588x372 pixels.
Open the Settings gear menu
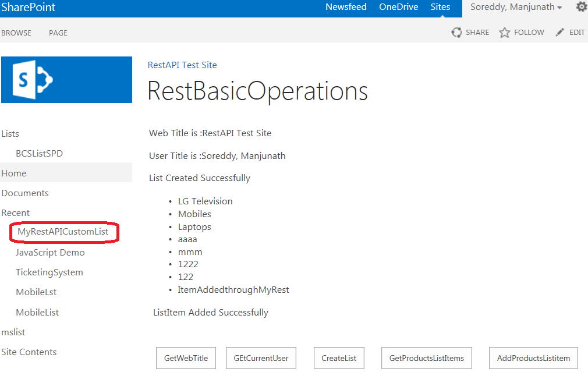tap(581, 7)
